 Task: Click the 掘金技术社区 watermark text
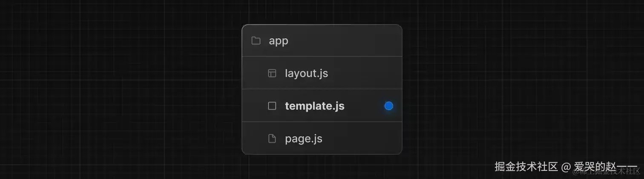pos(526,166)
